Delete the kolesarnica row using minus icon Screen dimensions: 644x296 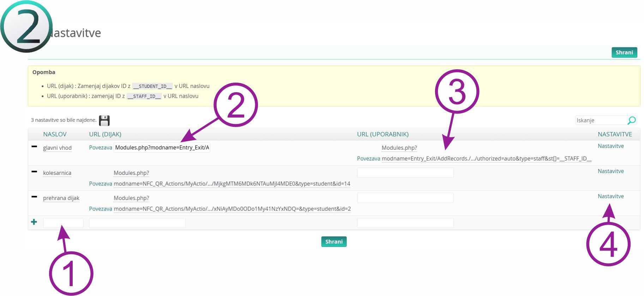[x=34, y=172]
